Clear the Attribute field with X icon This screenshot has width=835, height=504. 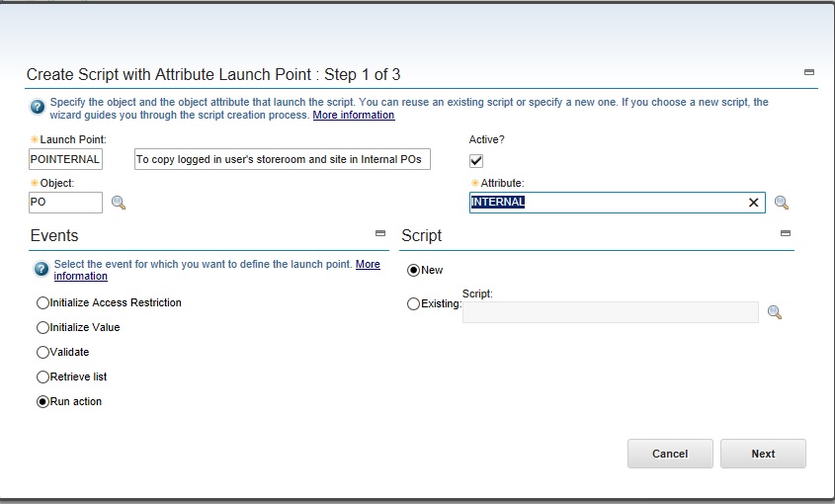click(x=753, y=203)
